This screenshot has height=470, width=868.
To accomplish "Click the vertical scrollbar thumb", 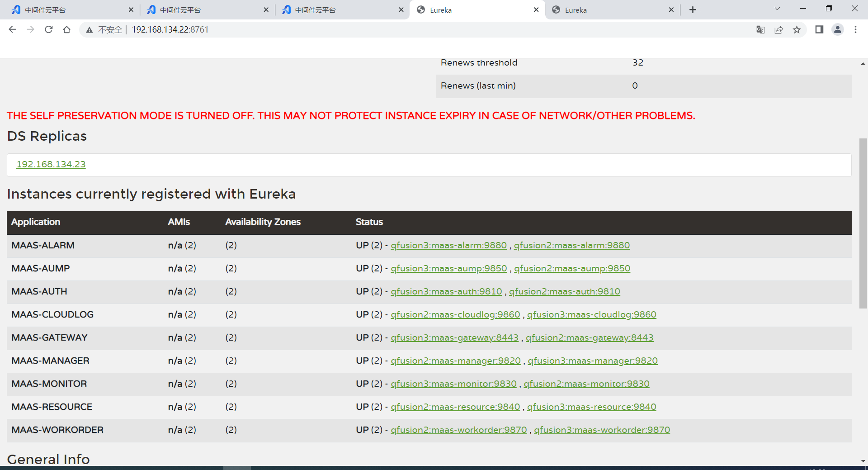I will coord(863,223).
